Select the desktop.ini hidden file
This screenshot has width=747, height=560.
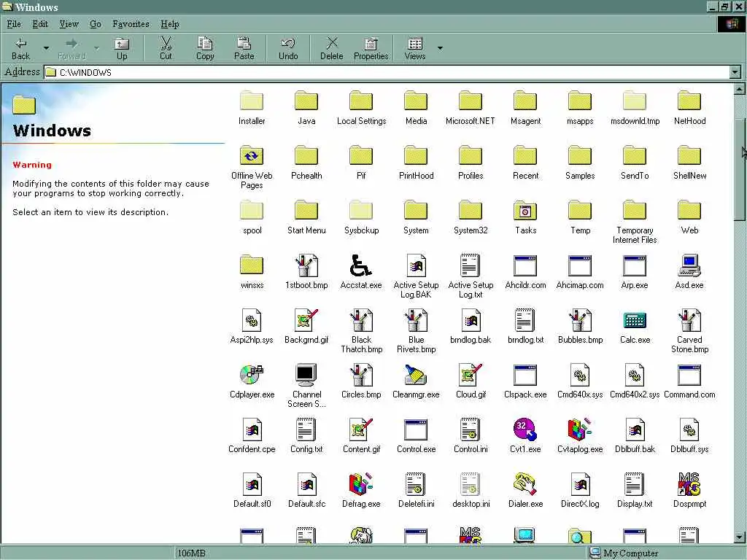(471, 484)
